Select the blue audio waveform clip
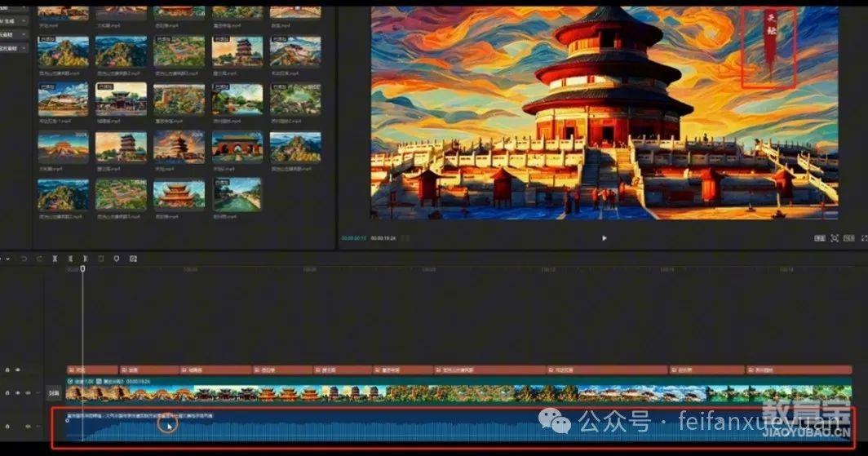This screenshot has width=868, height=456. (458, 426)
